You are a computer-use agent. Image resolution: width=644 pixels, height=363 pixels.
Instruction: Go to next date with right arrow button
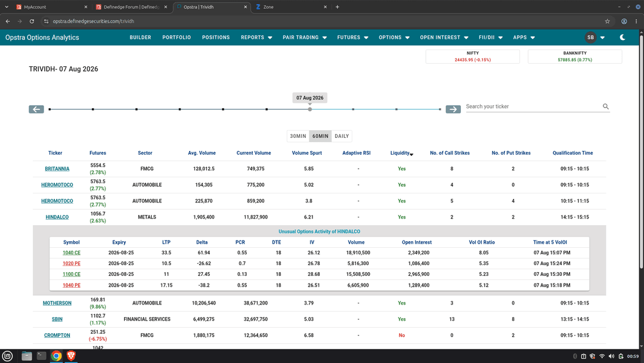(x=453, y=109)
